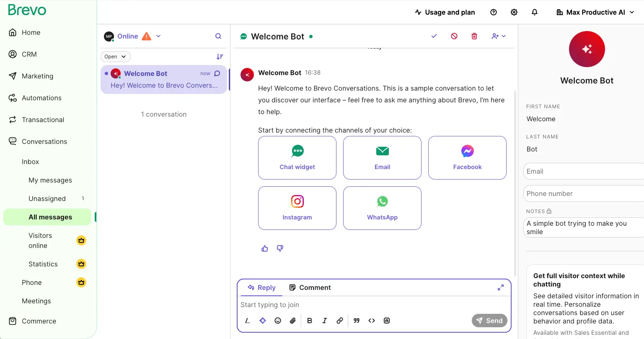This screenshot has height=339, width=644.
Task: Open the emoji picker in the reply toolbar
Action: pos(277,320)
